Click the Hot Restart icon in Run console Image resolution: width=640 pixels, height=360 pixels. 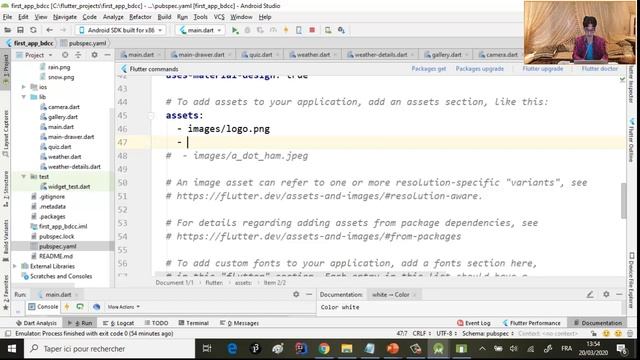pos(80,307)
